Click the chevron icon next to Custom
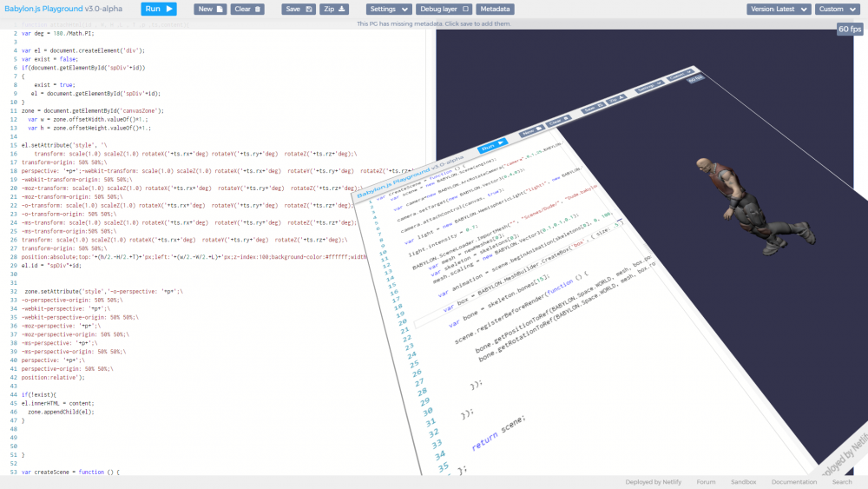The width and height of the screenshot is (868, 489). coord(852,9)
